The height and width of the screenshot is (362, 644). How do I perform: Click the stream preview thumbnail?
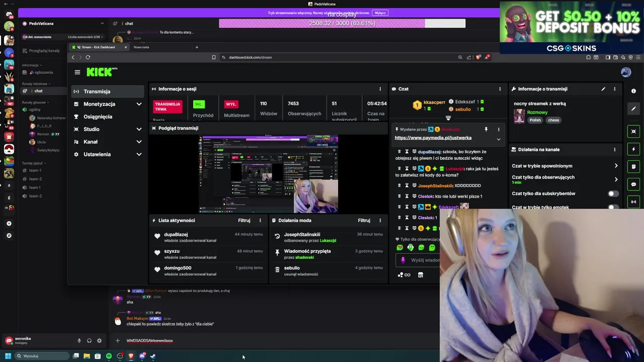click(x=268, y=174)
